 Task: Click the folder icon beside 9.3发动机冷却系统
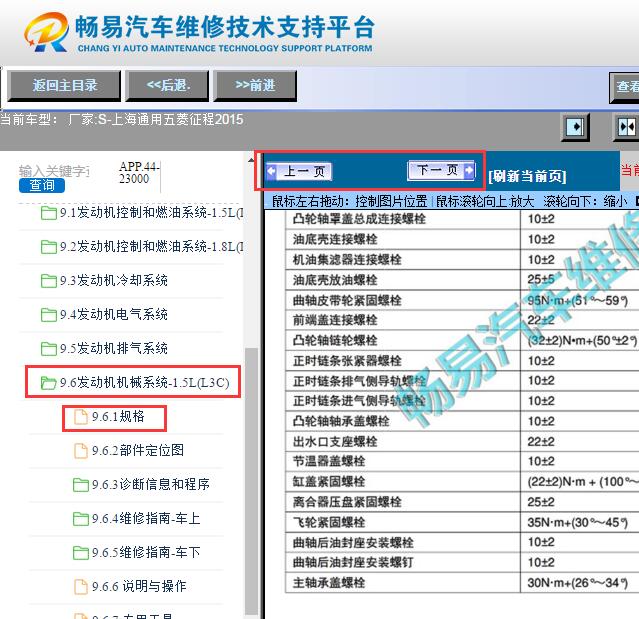[x=48, y=281]
